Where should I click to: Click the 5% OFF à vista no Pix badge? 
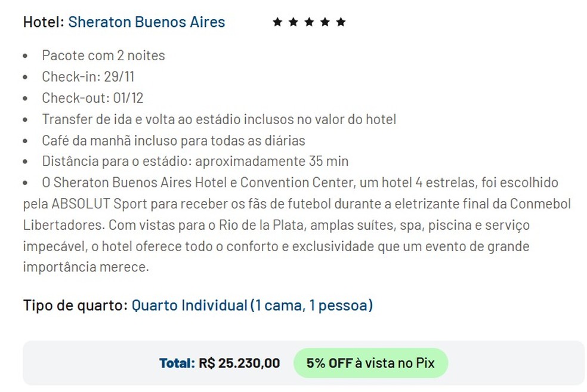pos(370,363)
